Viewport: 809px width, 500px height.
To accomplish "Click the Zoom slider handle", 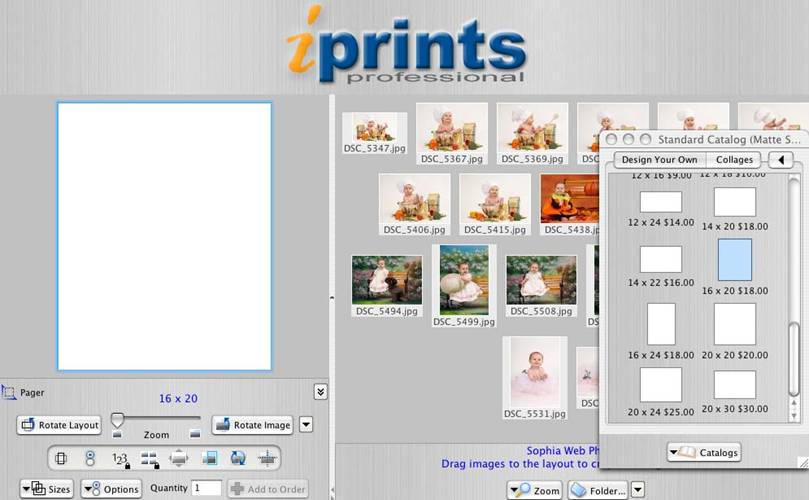I will (x=117, y=420).
